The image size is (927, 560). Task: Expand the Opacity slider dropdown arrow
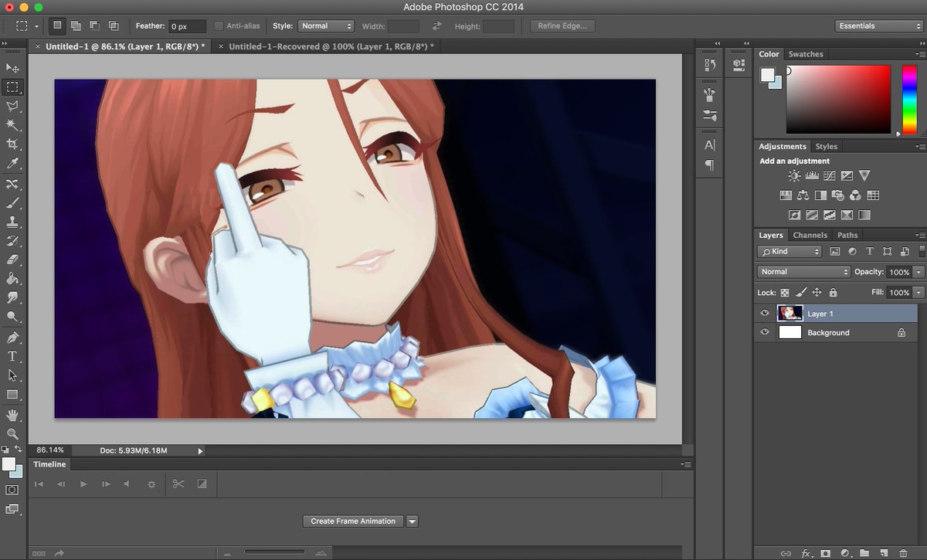tap(919, 272)
